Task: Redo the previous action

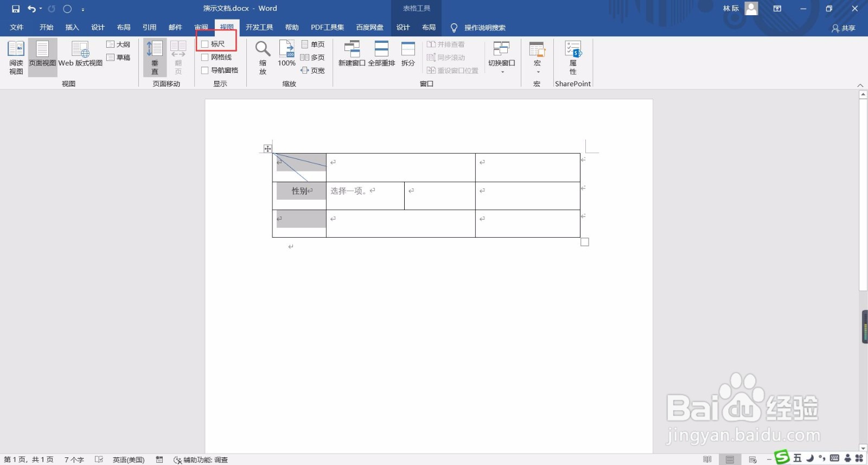Action: [x=52, y=9]
